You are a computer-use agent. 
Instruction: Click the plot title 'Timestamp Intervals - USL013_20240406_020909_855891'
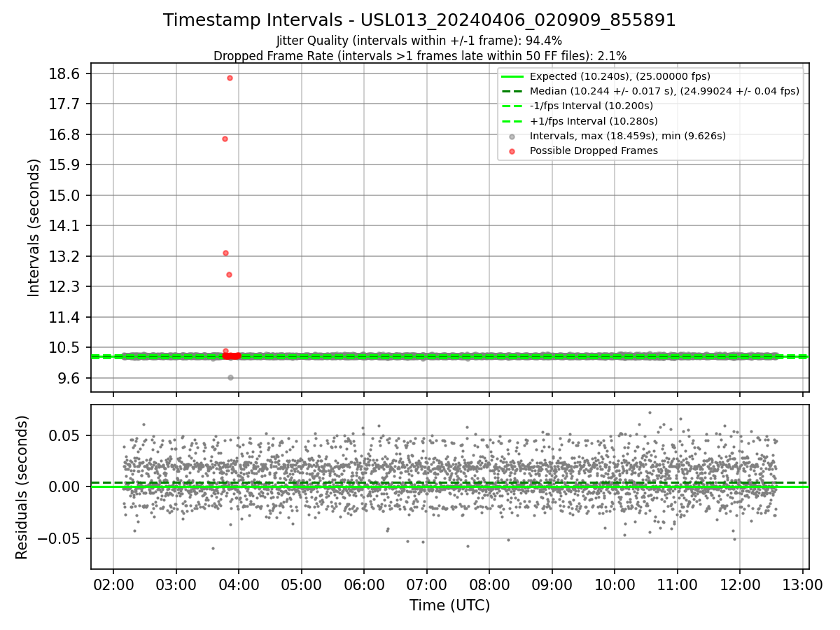[x=419, y=20]
